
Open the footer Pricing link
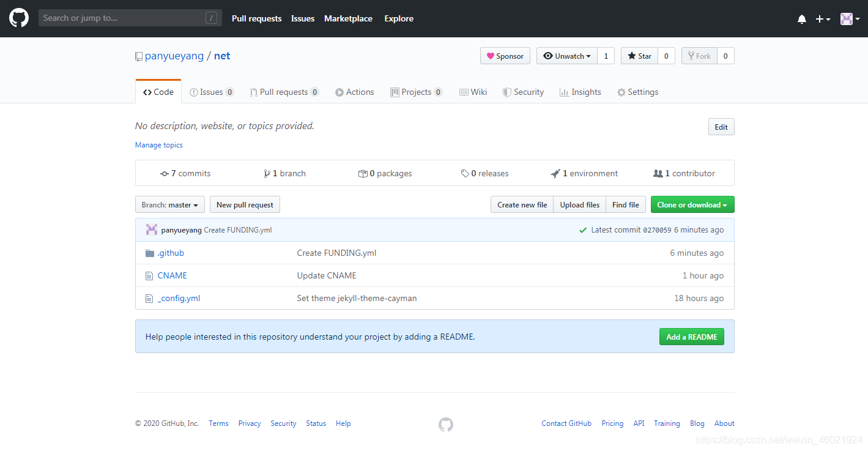point(612,423)
